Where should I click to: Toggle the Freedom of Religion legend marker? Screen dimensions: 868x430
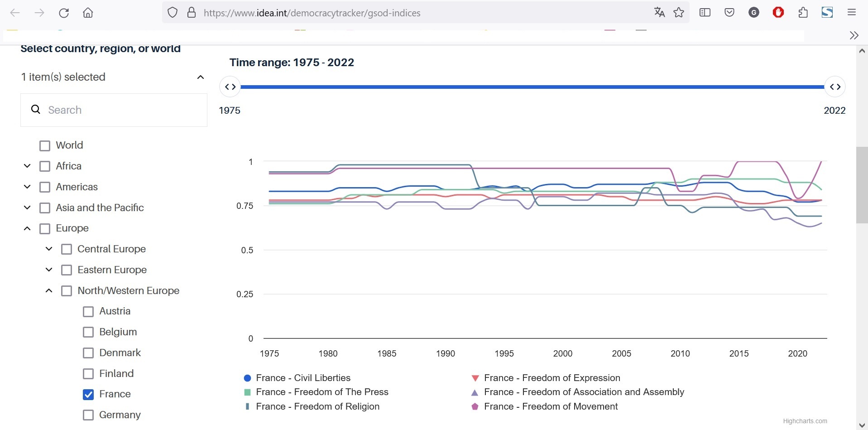[247, 406]
